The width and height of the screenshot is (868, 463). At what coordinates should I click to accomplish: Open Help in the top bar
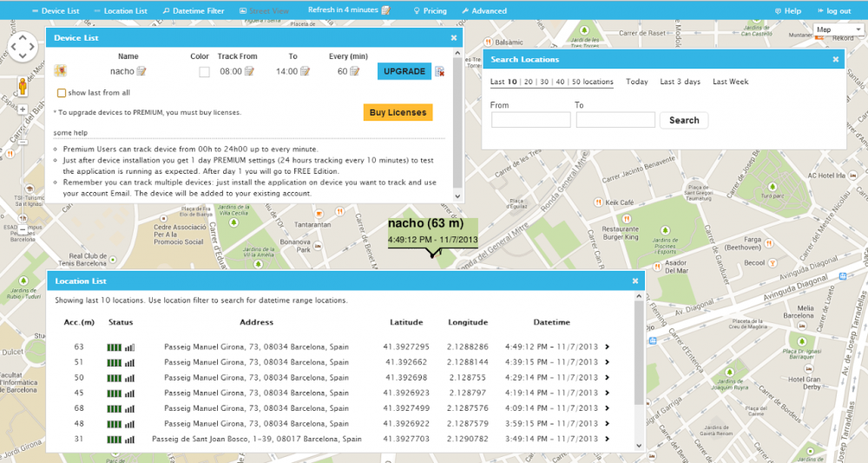(788, 10)
